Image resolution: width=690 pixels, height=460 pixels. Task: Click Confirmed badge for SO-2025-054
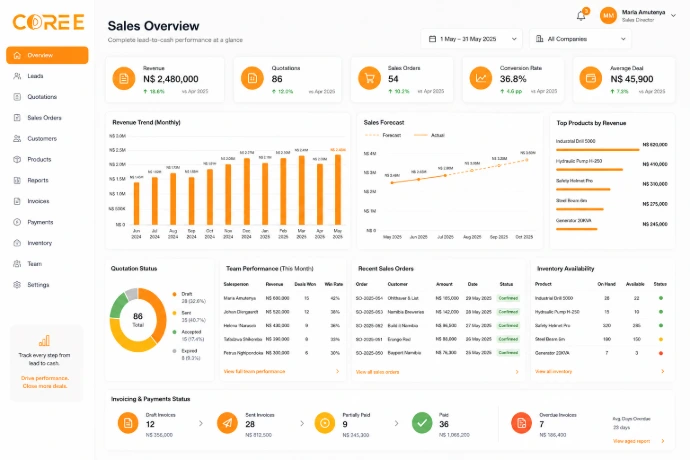[508, 298]
